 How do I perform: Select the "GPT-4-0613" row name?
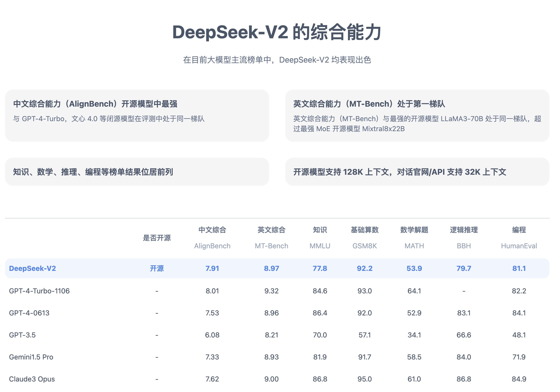[x=29, y=313]
